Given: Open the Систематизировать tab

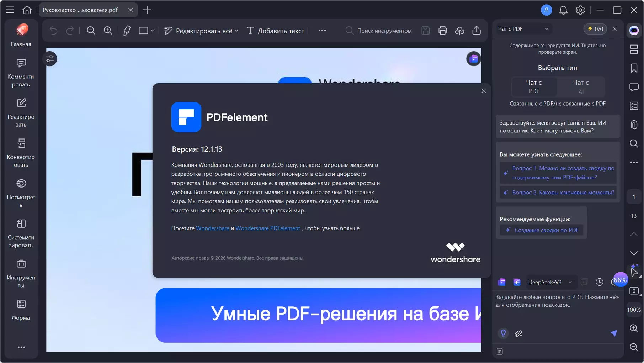Looking at the screenshot, I should point(21,233).
